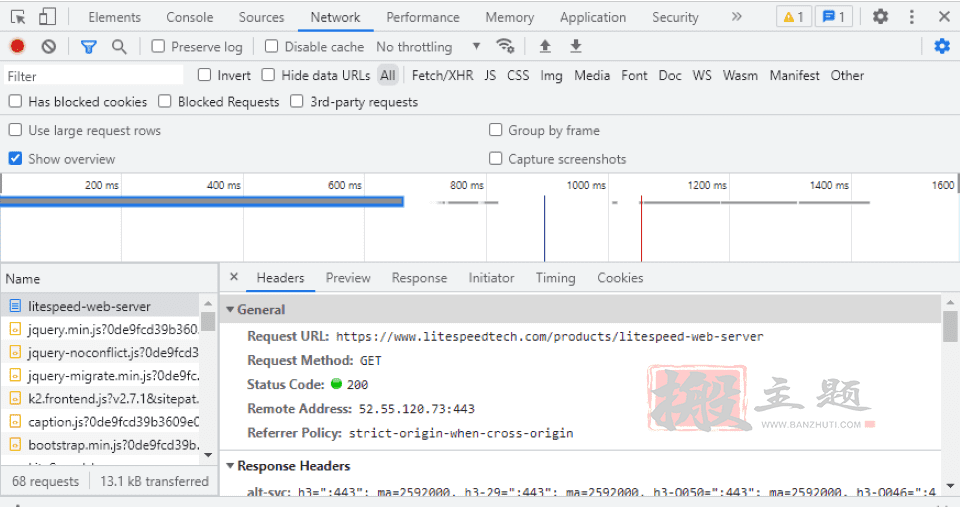Filter requests by WS type
The image size is (960, 507).
702,75
